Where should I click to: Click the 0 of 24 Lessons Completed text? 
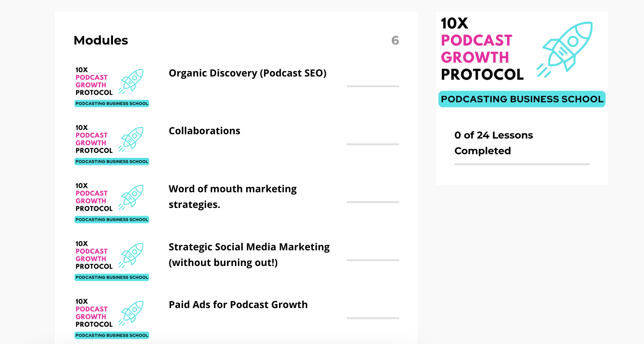493,143
